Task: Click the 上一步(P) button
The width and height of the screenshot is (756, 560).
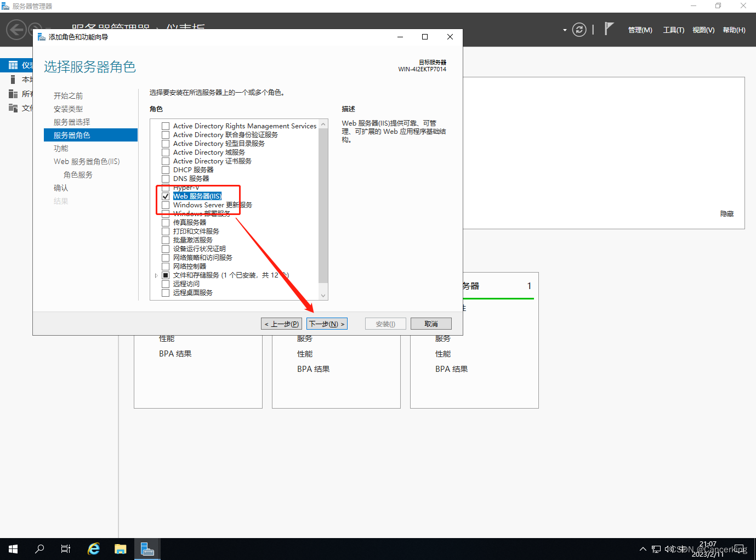Action: 281,324
